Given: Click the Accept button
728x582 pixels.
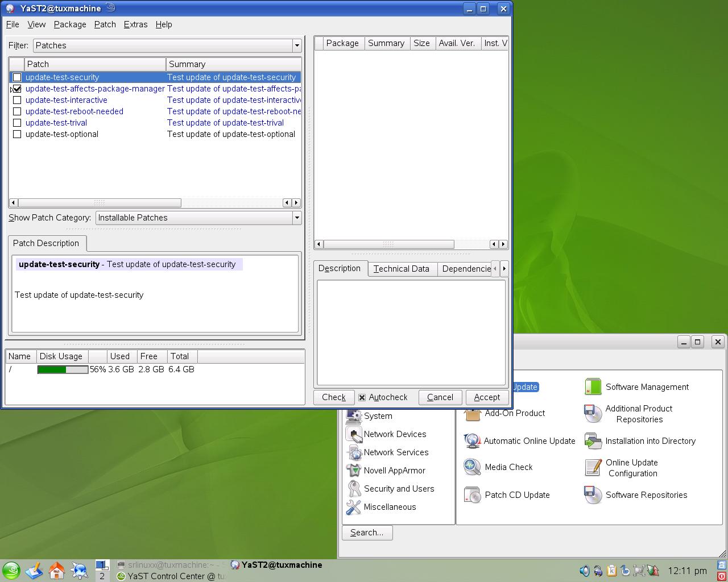Looking at the screenshot, I should (x=487, y=397).
